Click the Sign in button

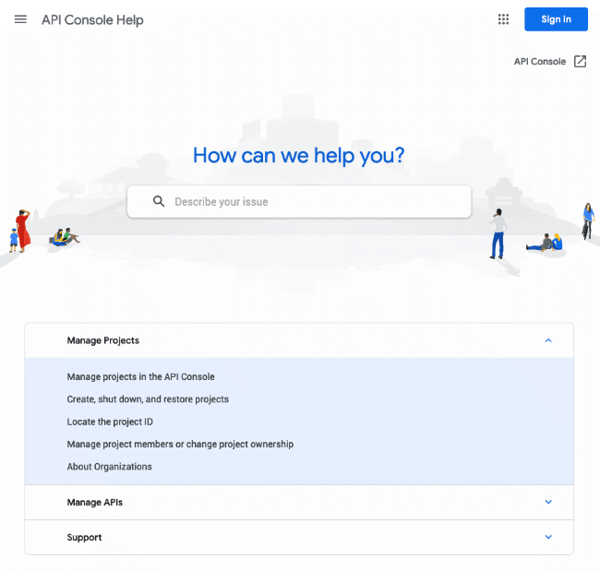click(x=556, y=19)
